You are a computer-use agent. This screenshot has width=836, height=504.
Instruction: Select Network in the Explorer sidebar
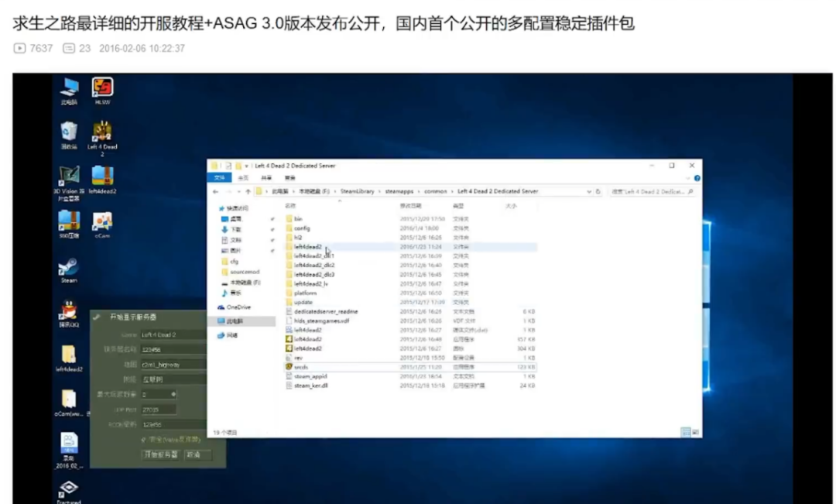point(228,335)
